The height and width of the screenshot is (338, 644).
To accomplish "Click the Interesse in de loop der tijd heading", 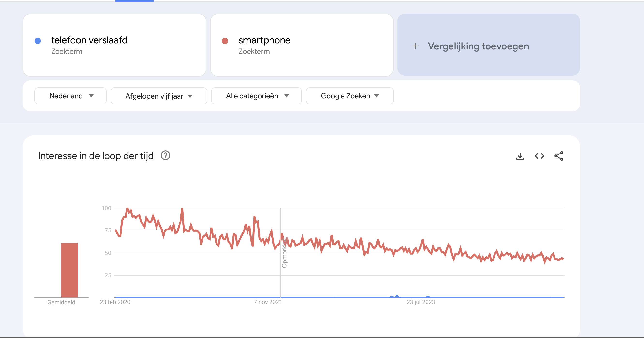I will coord(96,156).
